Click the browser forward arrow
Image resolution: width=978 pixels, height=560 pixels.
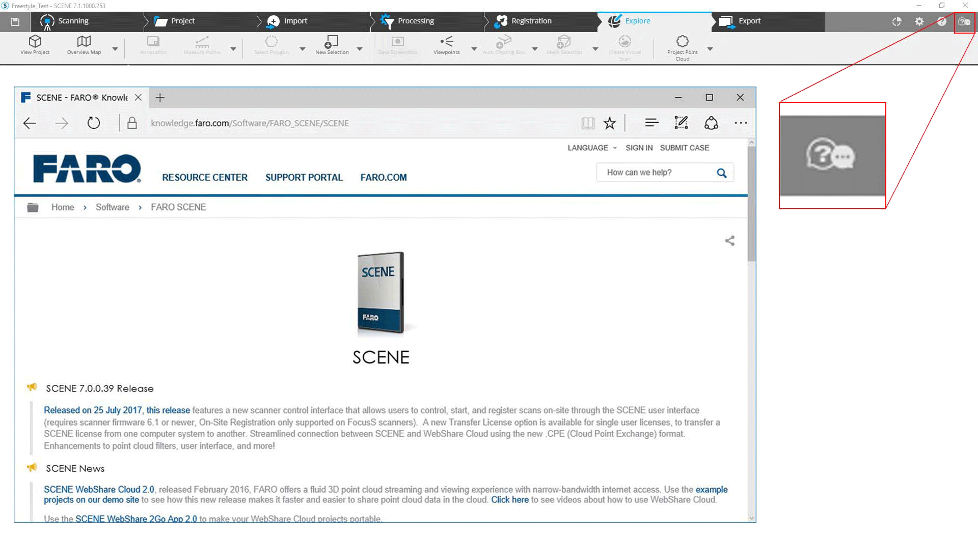[62, 123]
